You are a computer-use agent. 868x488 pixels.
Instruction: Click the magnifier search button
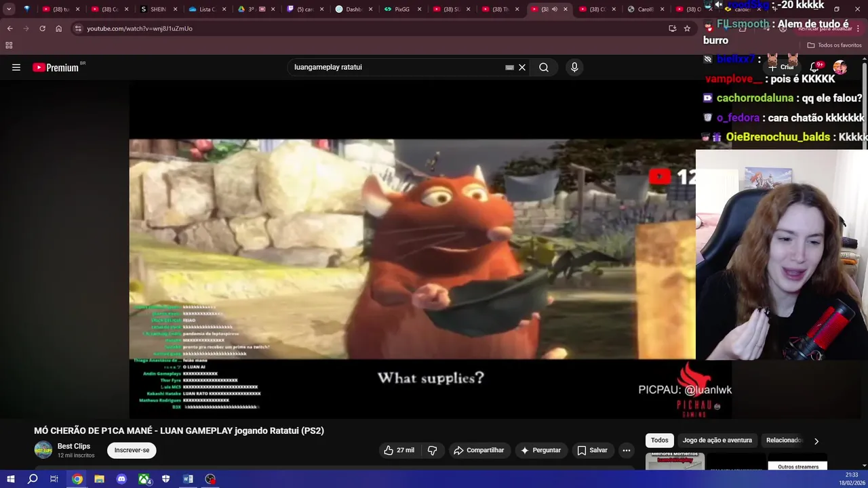pyautogui.click(x=544, y=67)
